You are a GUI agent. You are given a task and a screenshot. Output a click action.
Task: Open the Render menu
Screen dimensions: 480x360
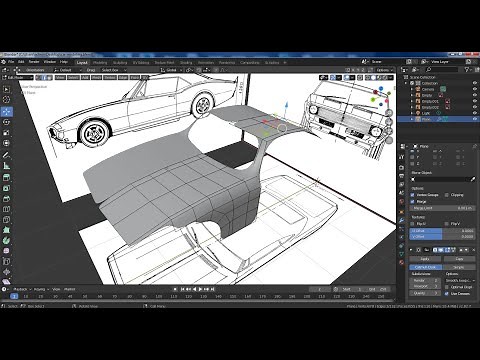(x=34, y=62)
